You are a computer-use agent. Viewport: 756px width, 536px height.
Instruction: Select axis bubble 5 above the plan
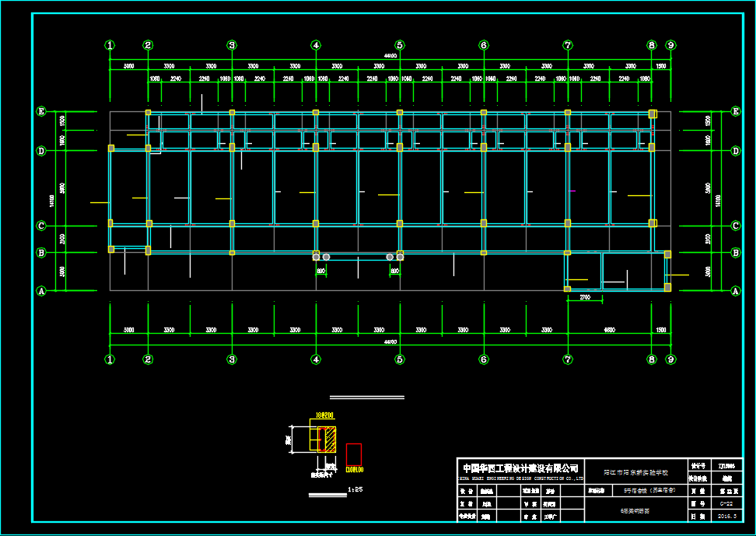point(400,45)
